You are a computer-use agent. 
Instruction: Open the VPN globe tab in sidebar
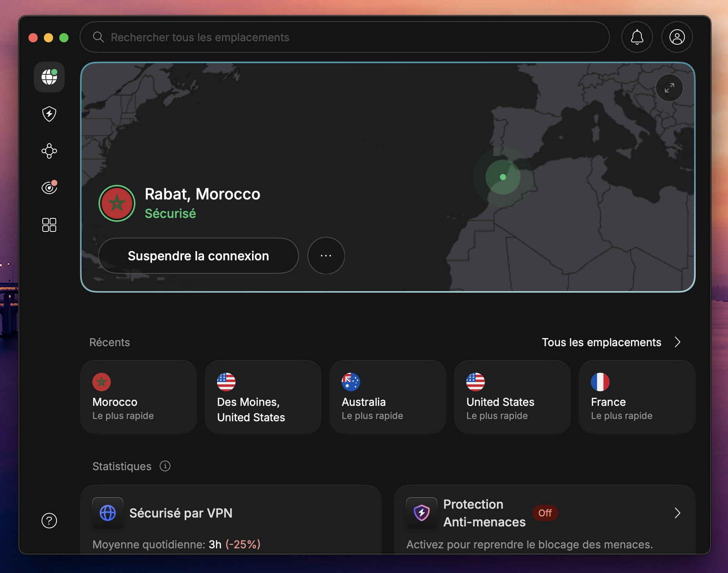click(49, 77)
